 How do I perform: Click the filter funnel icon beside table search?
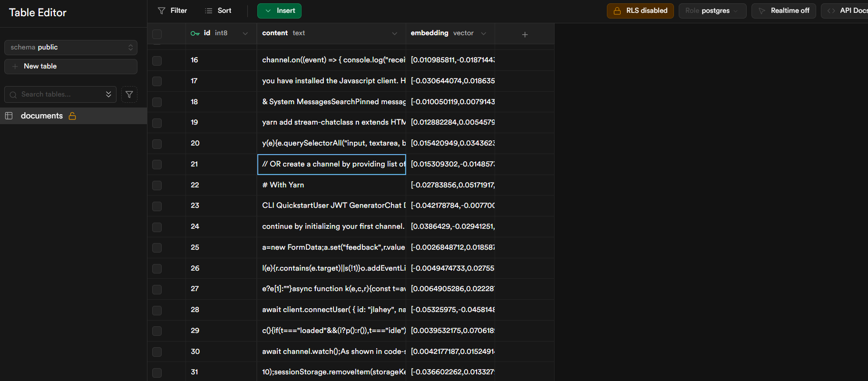[x=129, y=95]
